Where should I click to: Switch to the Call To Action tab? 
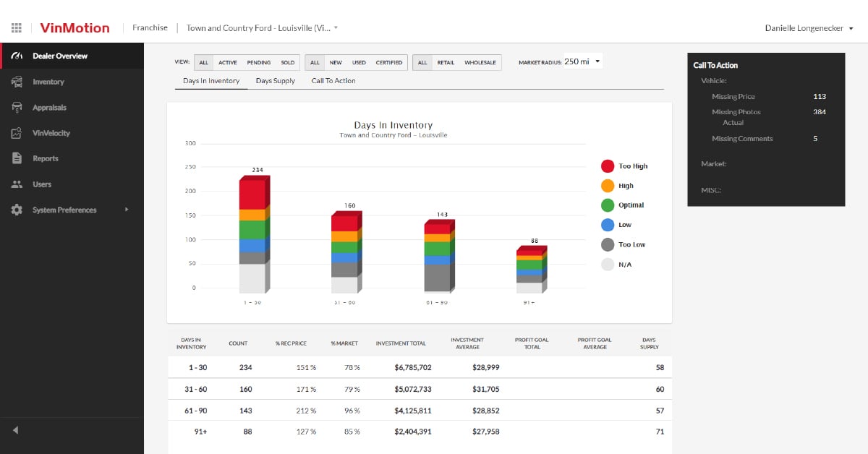tap(333, 81)
